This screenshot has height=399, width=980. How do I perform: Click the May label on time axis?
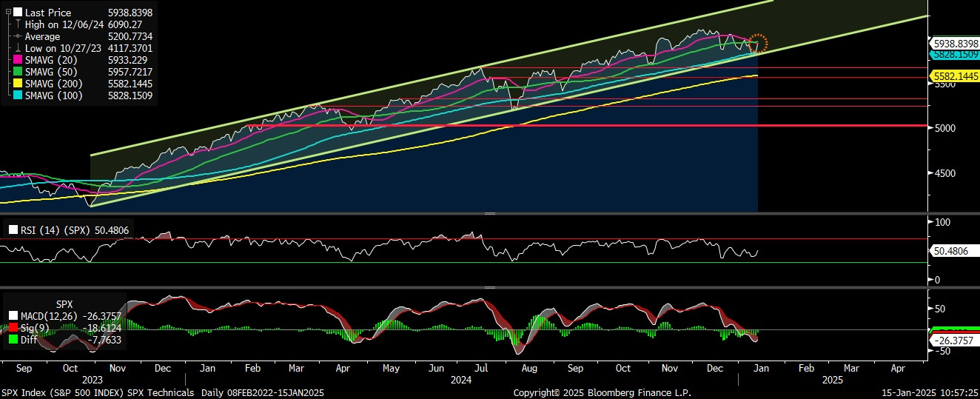click(391, 368)
